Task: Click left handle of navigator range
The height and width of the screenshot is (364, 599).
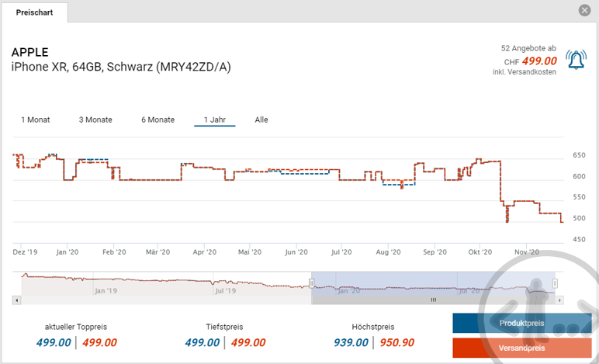Action: pos(312,283)
